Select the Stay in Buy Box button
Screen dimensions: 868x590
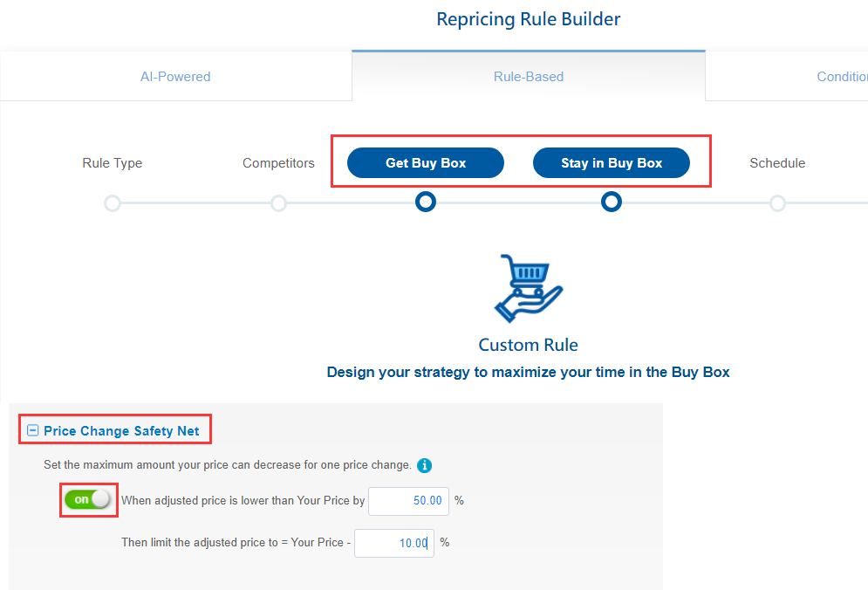[612, 163]
